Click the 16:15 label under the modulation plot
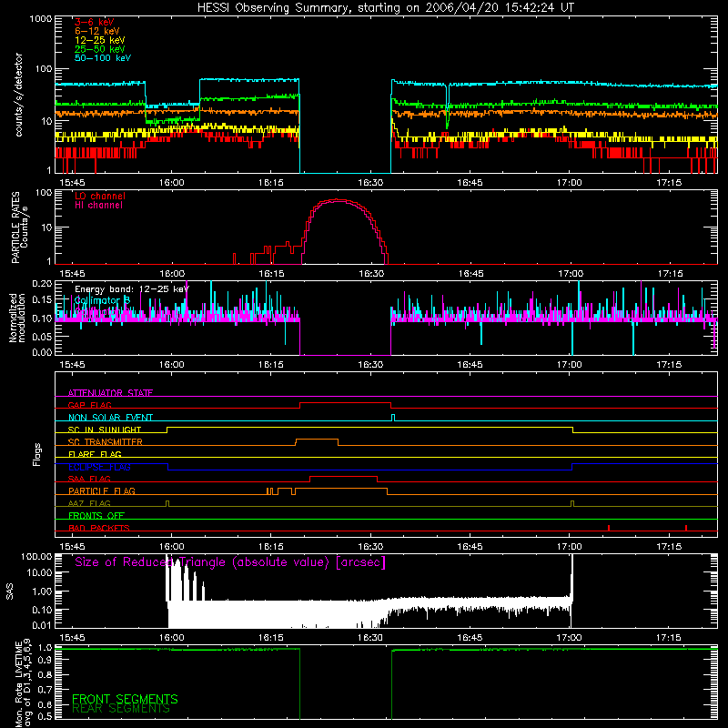Screen dimensions: 728x728 (x=271, y=365)
